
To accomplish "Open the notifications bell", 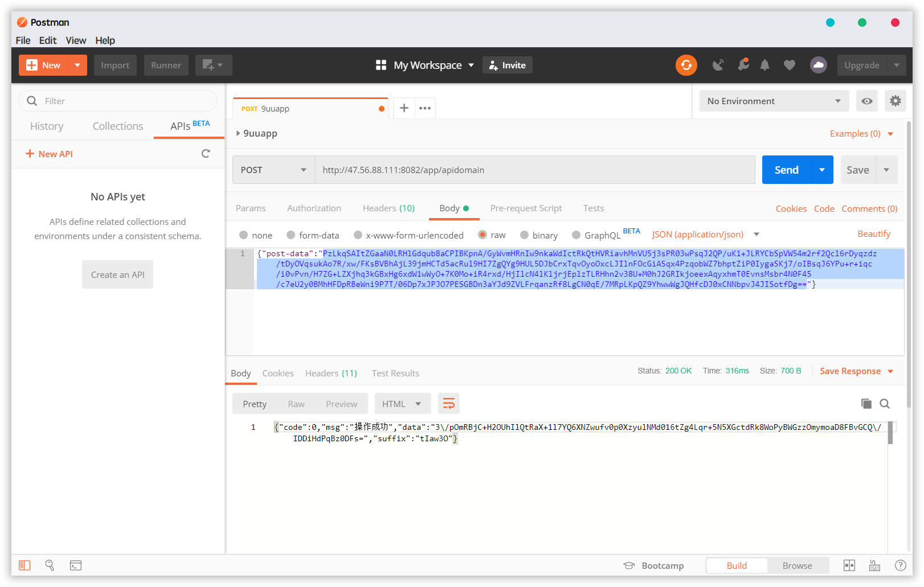I will (764, 65).
